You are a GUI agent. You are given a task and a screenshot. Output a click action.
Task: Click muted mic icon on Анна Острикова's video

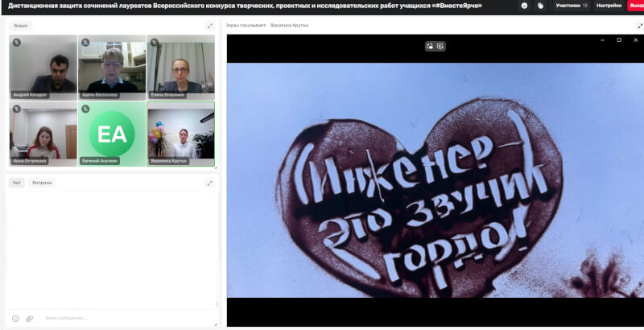16,109
